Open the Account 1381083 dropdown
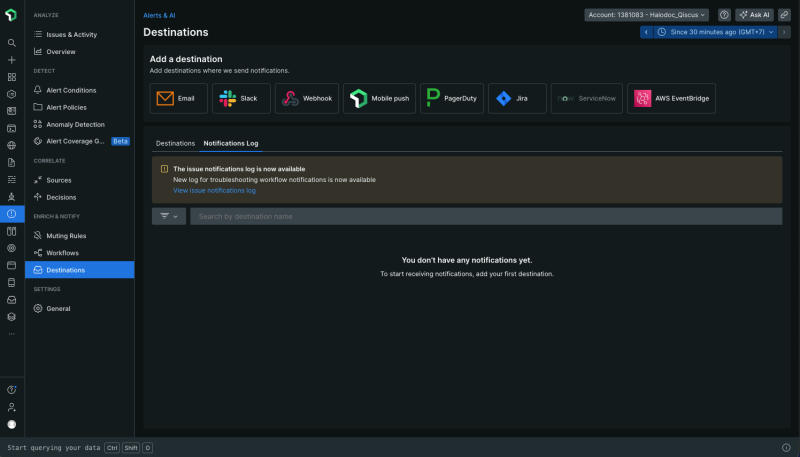The width and height of the screenshot is (800, 457). click(646, 15)
